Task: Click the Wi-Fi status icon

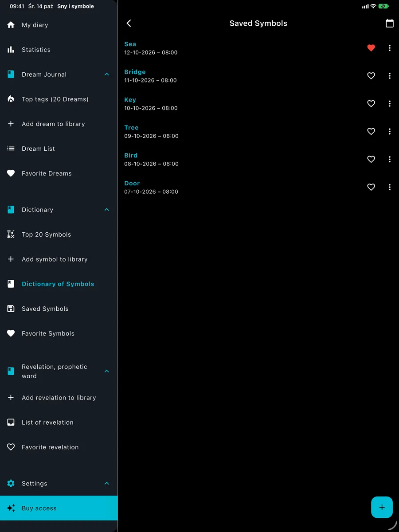Action: pyautogui.click(x=373, y=6)
